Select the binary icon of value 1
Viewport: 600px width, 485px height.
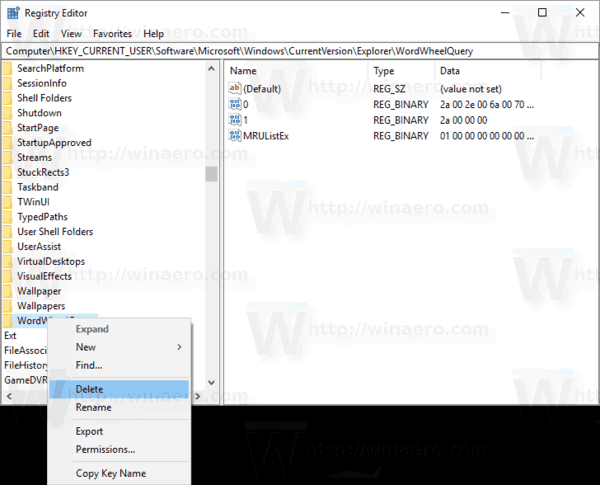click(x=235, y=120)
